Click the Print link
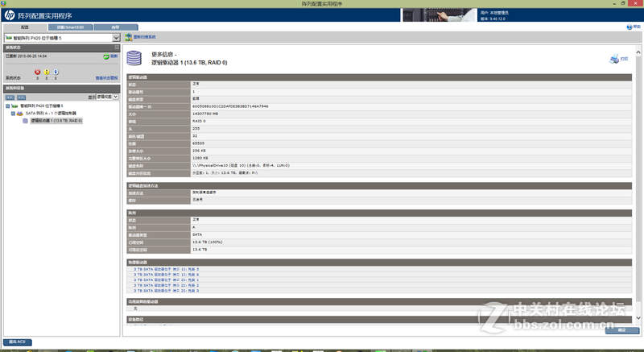The width and height of the screenshot is (644, 352). (x=625, y=59)
